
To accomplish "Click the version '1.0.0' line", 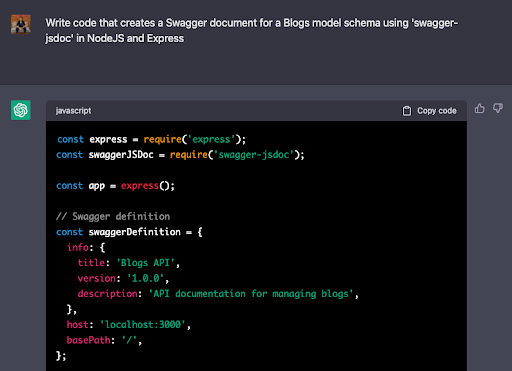I will [123, 278].
